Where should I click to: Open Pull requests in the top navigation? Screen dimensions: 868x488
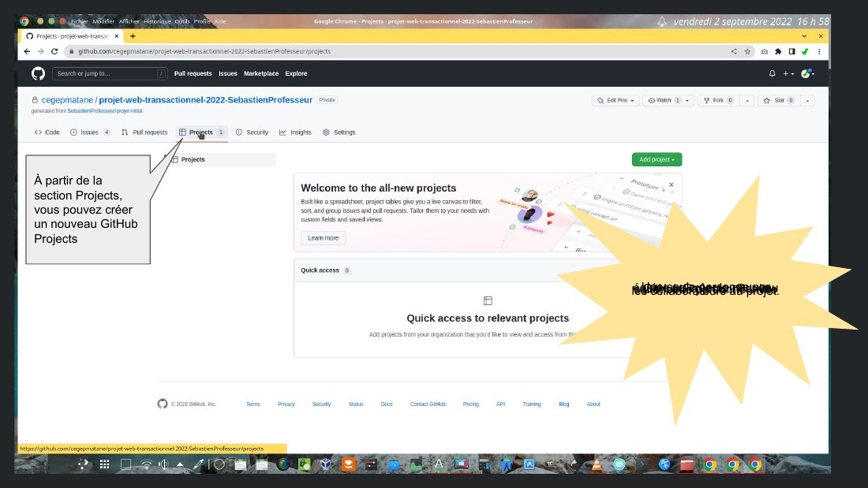193,73
